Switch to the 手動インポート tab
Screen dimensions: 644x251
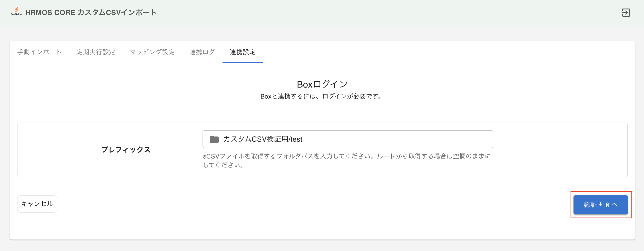pos(39,52)
